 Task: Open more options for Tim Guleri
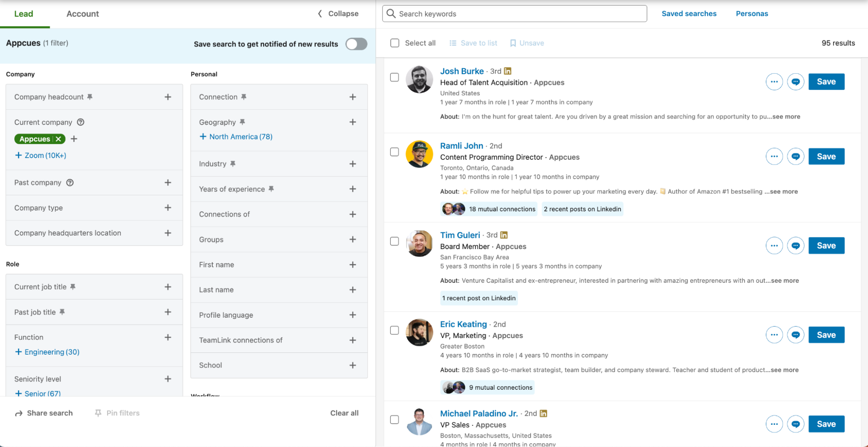[774, 246]
